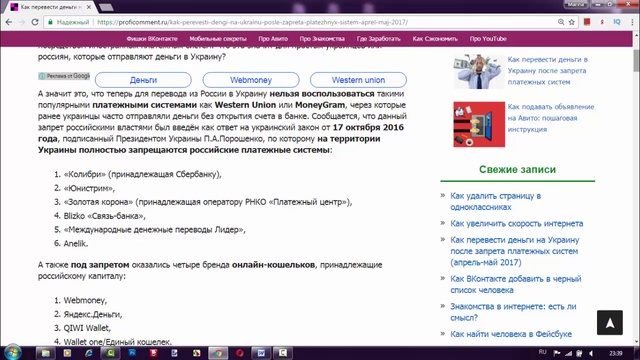Click the taskbar clock showing 23:39

coord(616,353)
